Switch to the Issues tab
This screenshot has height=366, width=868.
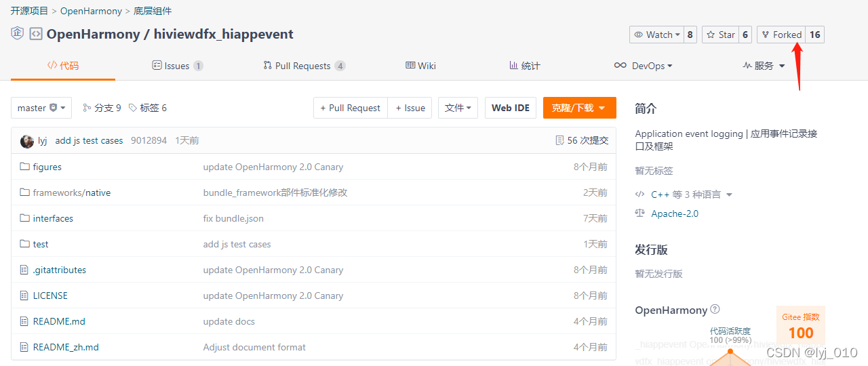pyautogui.click(x=178, y=66)
